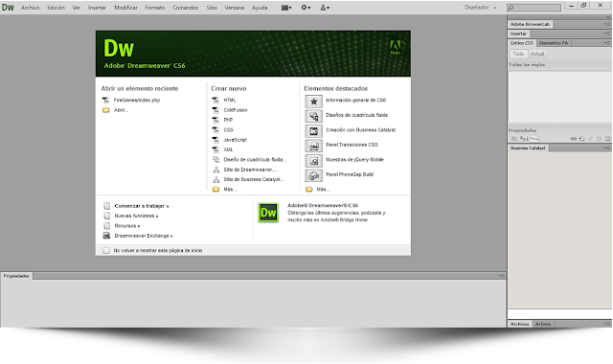Screen dimensions: 613x364
Task: Show category view in CSS properties
Action: [513, 139]
